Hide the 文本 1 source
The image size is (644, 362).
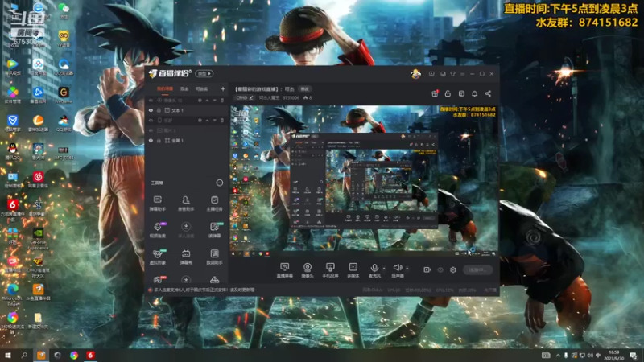151,110
